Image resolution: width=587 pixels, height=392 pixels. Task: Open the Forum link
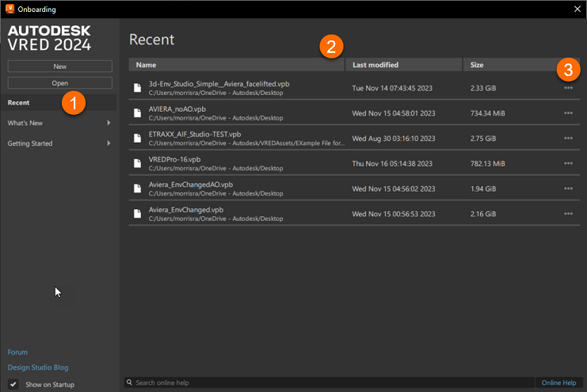[17, 352]
